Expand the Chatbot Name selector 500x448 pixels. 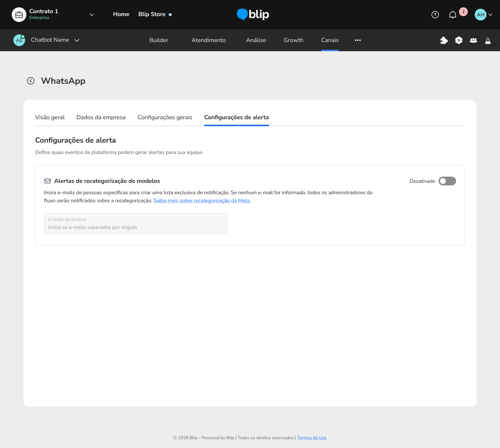tap(77, 40)
